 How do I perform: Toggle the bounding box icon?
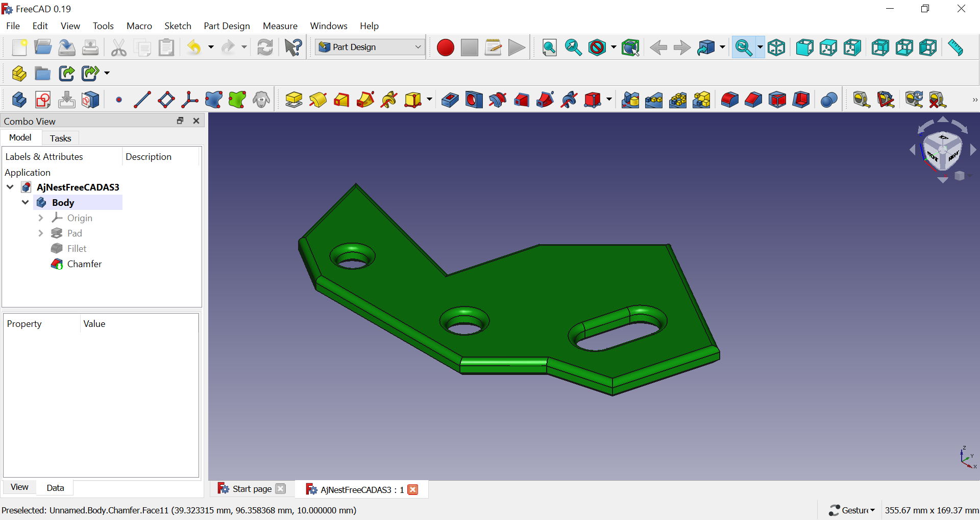pos(630,48)
